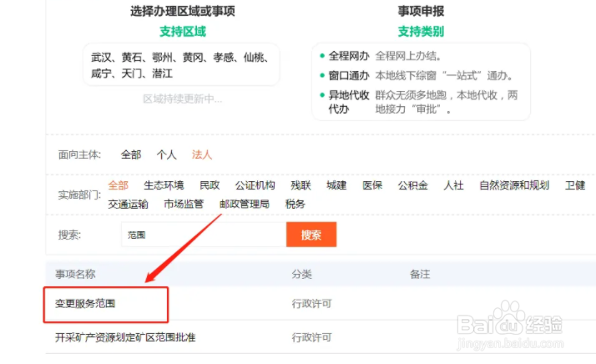Click 行政许可 in 变更服务范围 row
The image size is (596, 364).
(311, 304)
